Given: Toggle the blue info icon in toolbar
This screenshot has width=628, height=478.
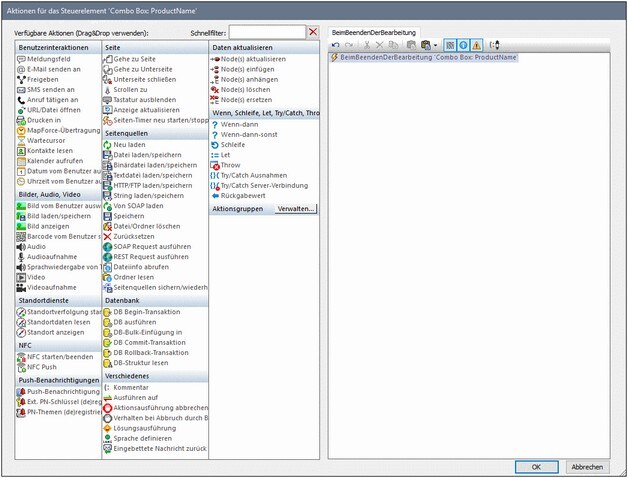Looking at the screenshot, I should (460, 46).
